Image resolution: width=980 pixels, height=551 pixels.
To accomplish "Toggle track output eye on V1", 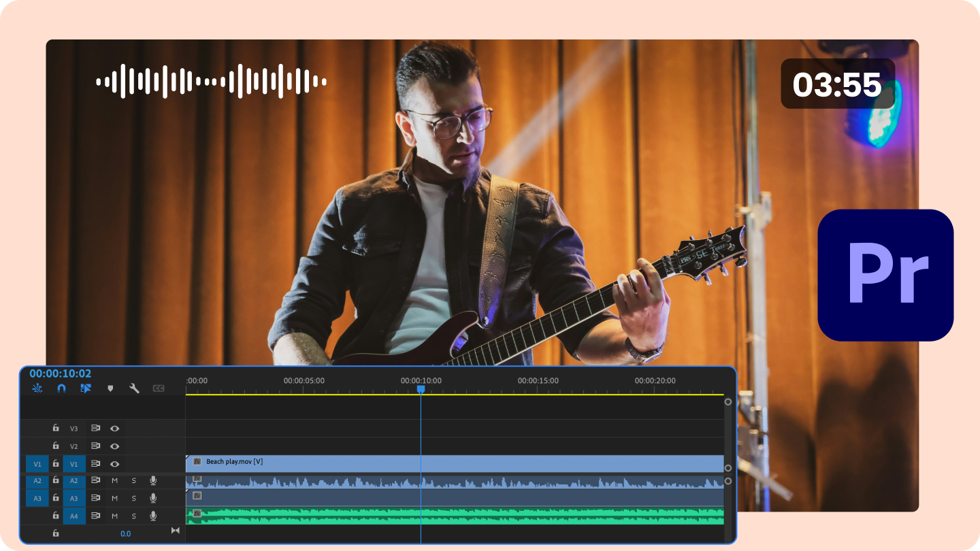I will [x=114, y=463].
